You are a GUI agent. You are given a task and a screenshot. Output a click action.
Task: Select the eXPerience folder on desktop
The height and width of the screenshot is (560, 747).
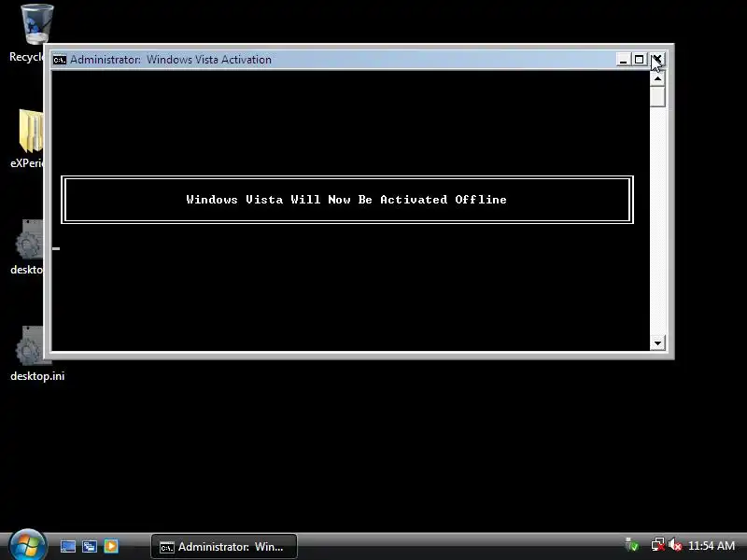pyautogui.click(x=32, y=132)
